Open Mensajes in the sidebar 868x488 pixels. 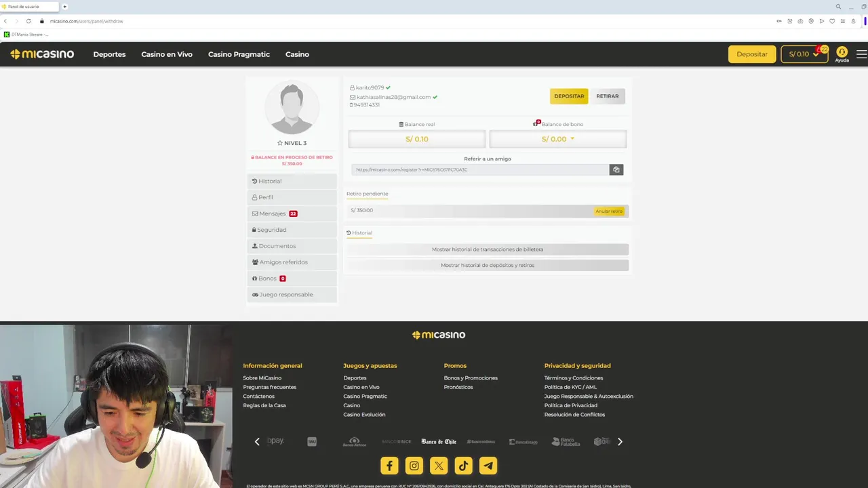(292, 213)
